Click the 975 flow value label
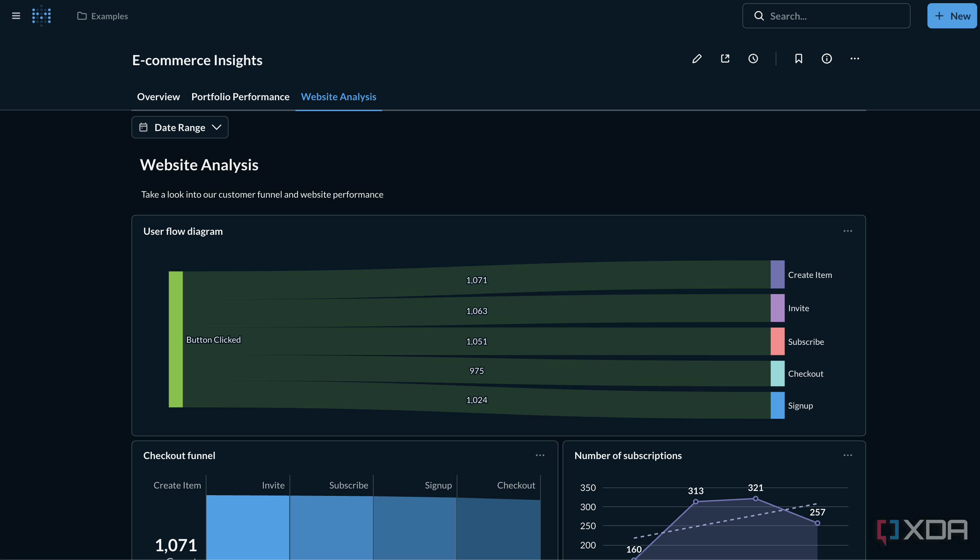This screenshot has height=560, width=980. pos(477,371)
